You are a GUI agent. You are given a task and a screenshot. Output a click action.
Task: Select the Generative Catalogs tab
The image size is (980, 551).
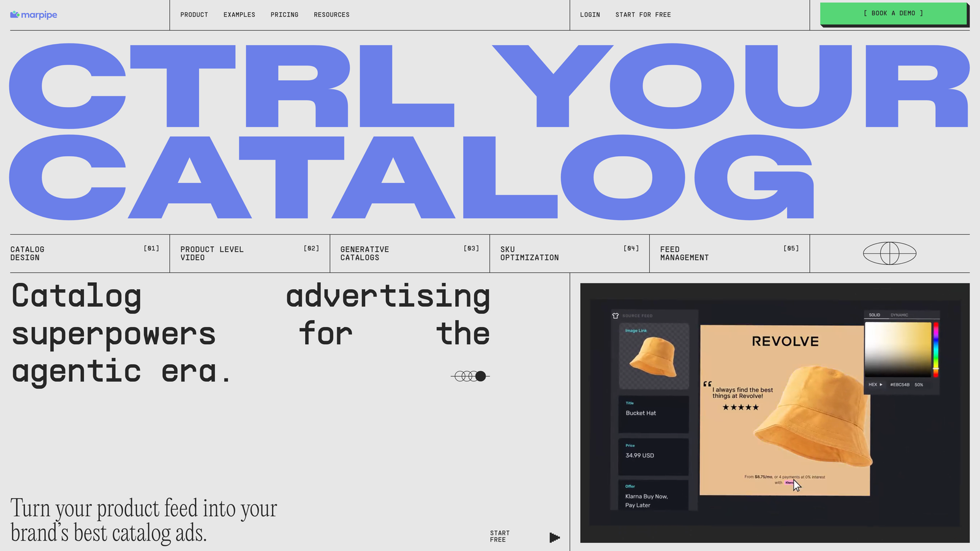click(x=410, y=253)
